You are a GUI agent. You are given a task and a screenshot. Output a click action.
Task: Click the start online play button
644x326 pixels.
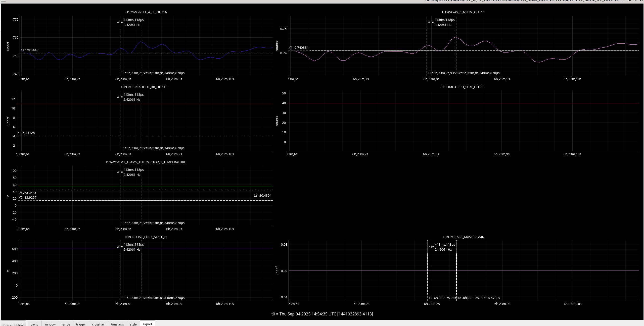pyautogui.click(x=14, y=324)
